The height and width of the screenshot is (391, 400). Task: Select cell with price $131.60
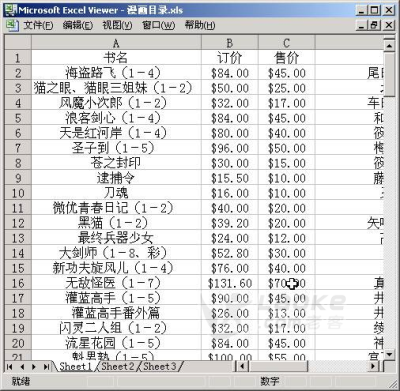point(230,283)
